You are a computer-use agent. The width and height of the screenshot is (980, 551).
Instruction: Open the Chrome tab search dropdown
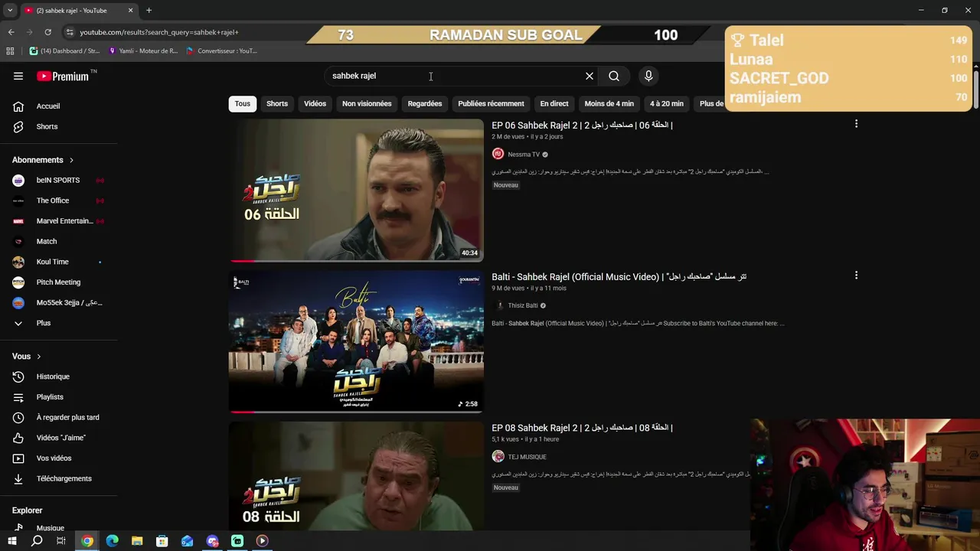(x=10, y=11)
